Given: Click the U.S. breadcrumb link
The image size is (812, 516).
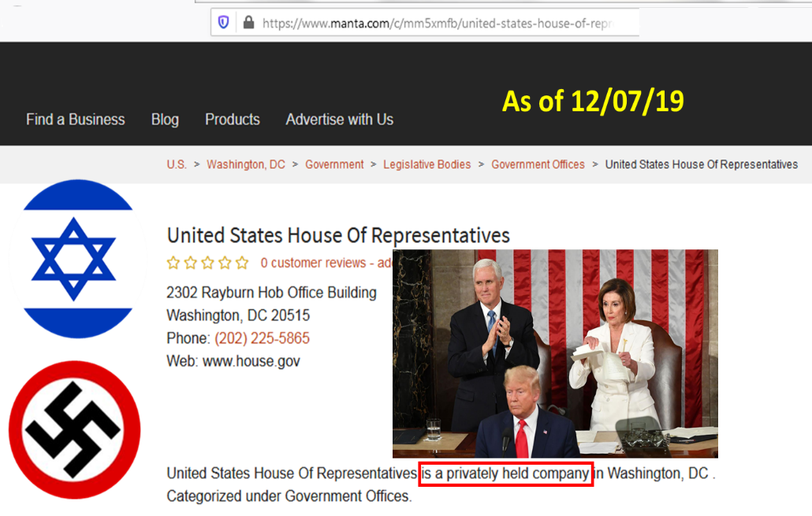Looking at the screenshot, I should tap(177, 164).
